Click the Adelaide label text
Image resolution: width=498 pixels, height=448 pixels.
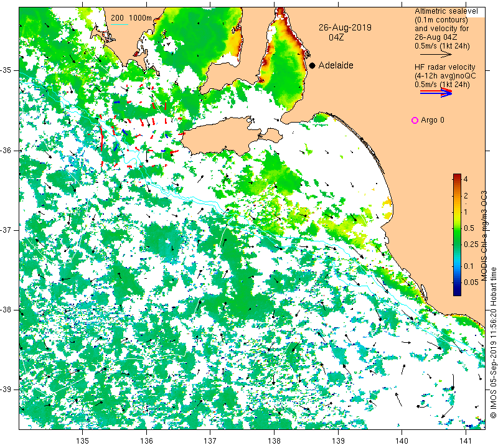336,65
